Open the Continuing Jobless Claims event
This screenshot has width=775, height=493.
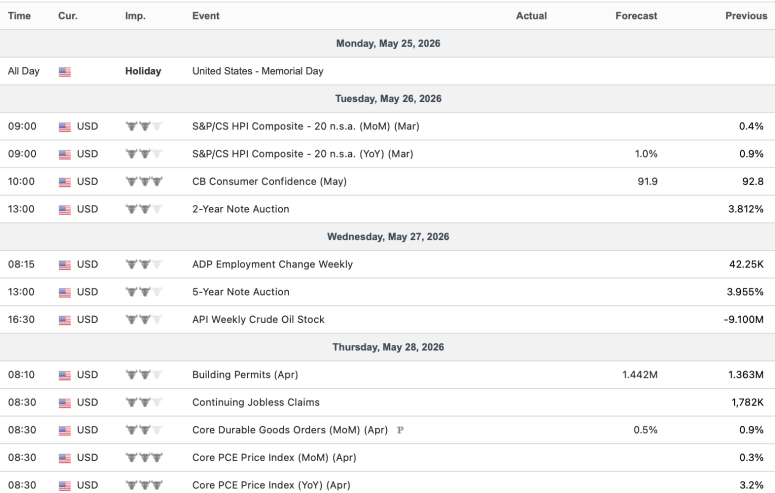pyautogui.click(x=256, y=402)
